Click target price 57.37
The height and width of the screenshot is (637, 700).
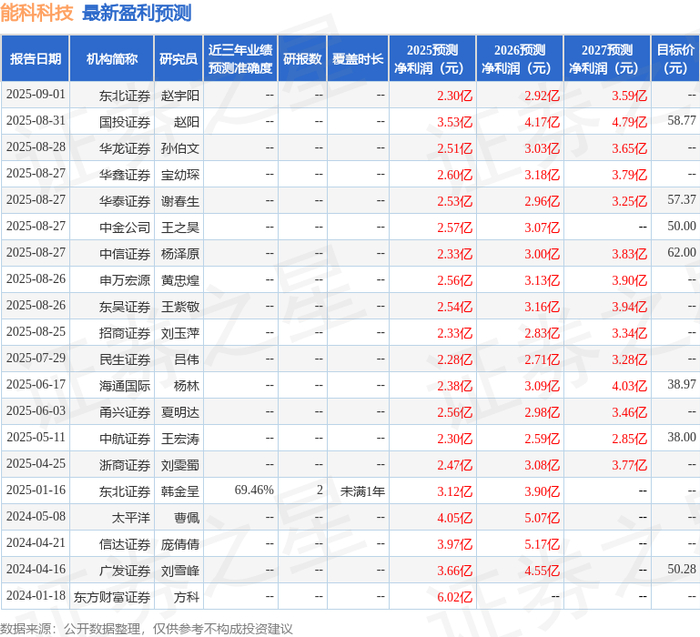(x=682, y=200)
